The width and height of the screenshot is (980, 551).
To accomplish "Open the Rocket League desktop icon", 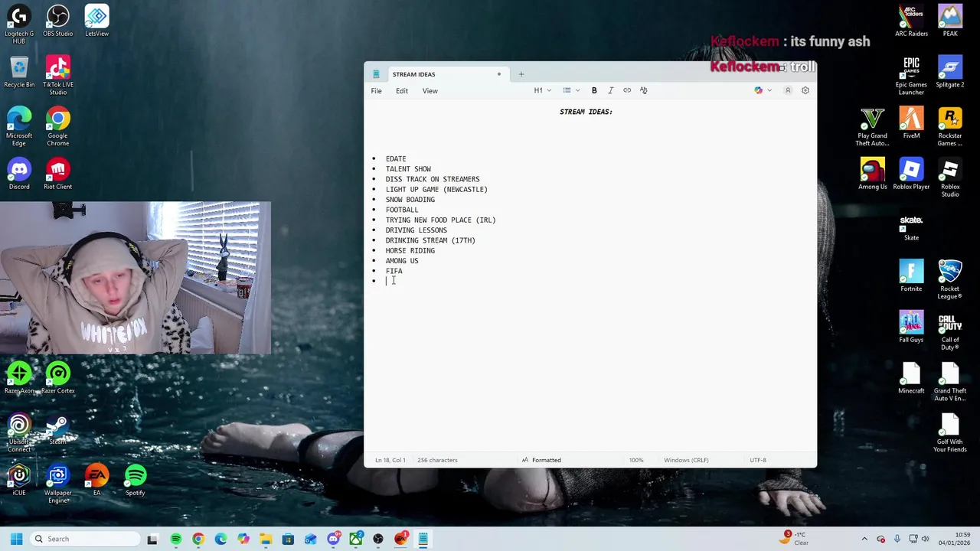I will [950, 280].
